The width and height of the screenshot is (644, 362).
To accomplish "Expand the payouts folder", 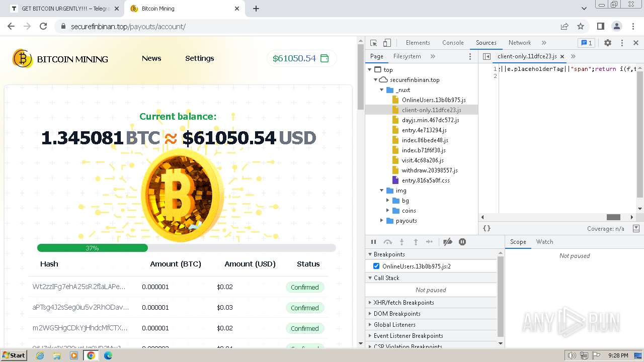I will coord(382,221).
